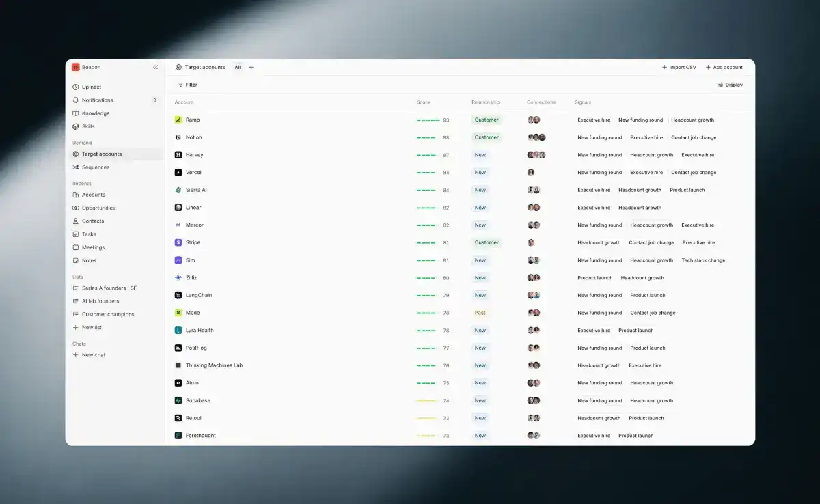
Task: Click the Ramp company logo icon
Action: point(178,120)
